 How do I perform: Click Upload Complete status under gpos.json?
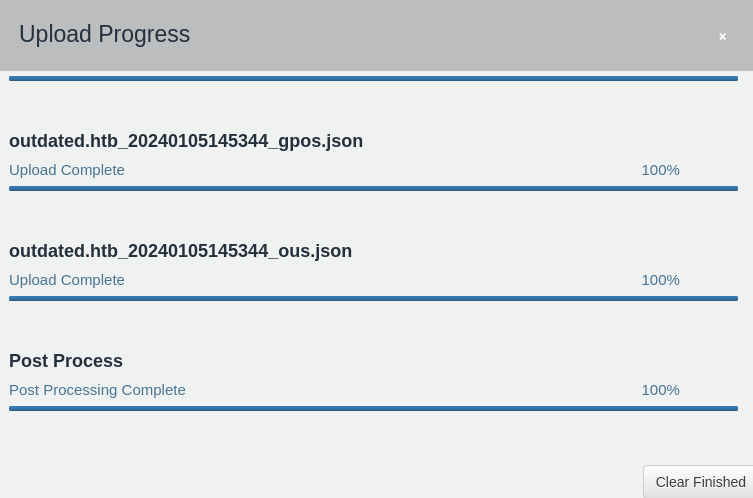click(67, 170)
